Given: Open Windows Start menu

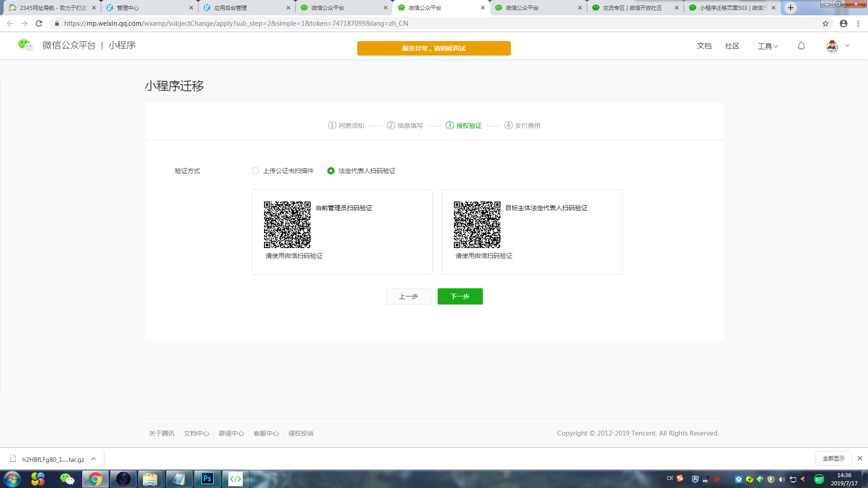Looking at the screenshot, I should tap(12, 479).
